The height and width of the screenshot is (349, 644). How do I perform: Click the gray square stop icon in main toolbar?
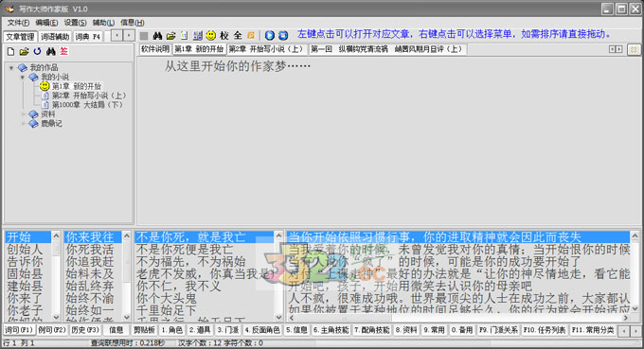point(144,36)
